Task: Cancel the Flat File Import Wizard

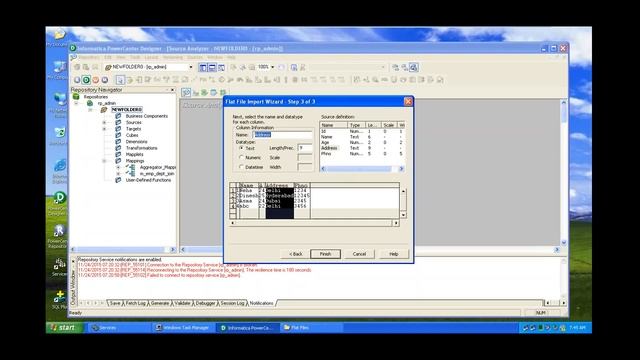Action: [359, 254]
